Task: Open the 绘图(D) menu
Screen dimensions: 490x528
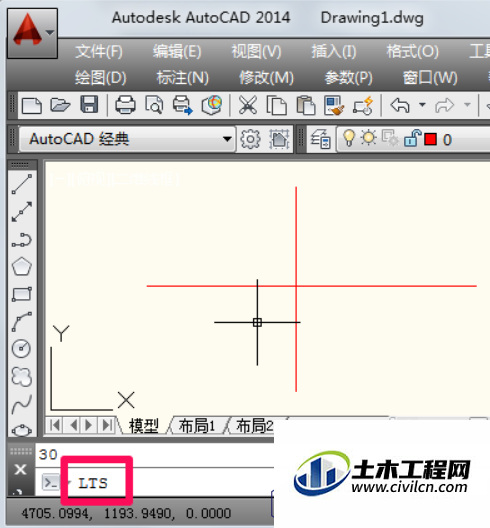Action: click(100, 78)
